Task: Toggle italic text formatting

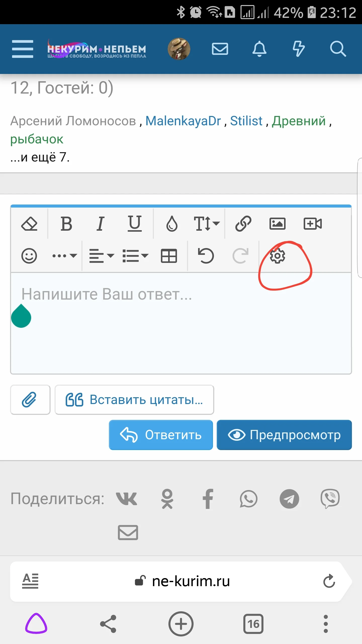Action: [100, 223]
